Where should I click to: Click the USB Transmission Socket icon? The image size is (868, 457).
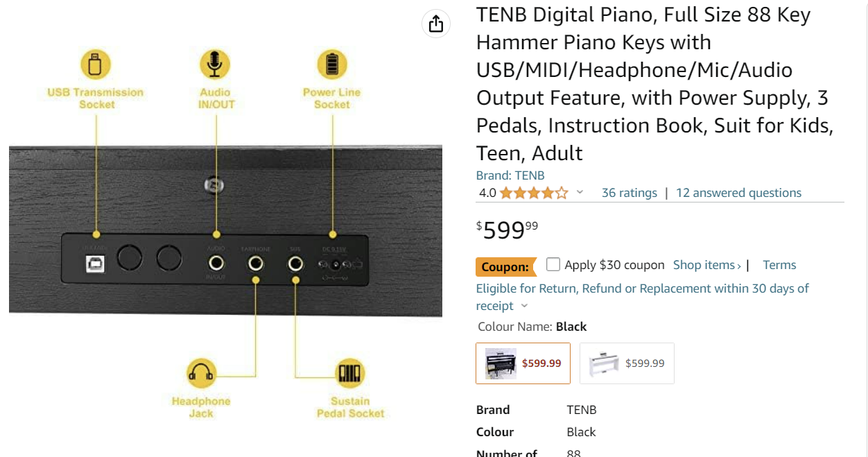pyautogui.click(x=96, y=64)
